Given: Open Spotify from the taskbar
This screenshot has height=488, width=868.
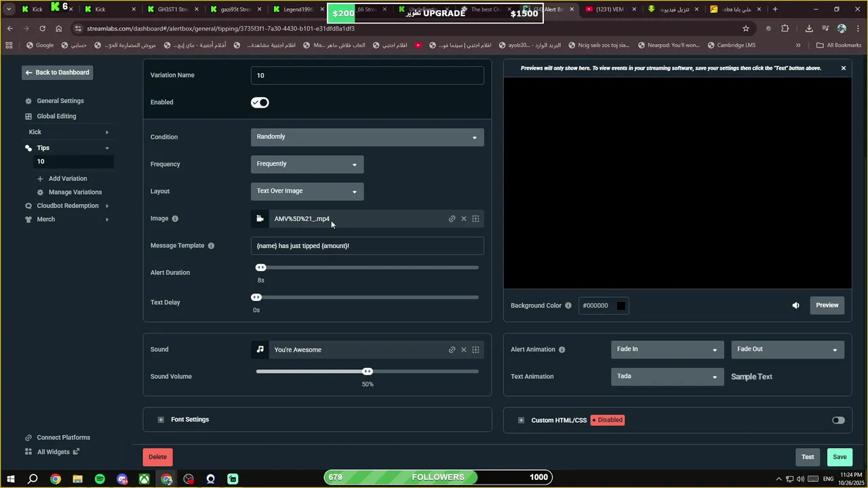Looking at the screenshot, I should coord(100,479).
